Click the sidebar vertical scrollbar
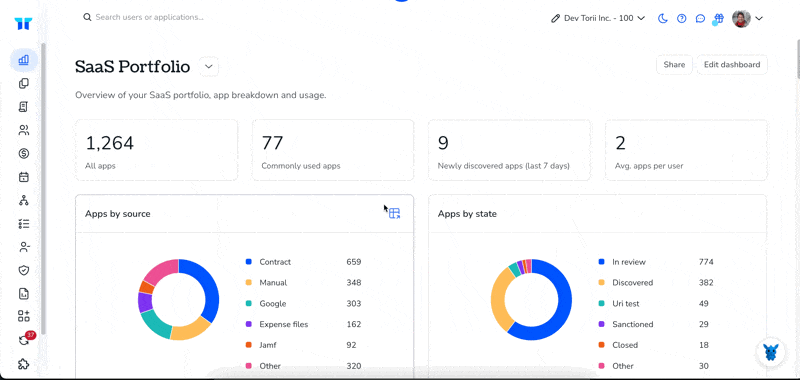800x380 pixels. [x=43, y=189]
